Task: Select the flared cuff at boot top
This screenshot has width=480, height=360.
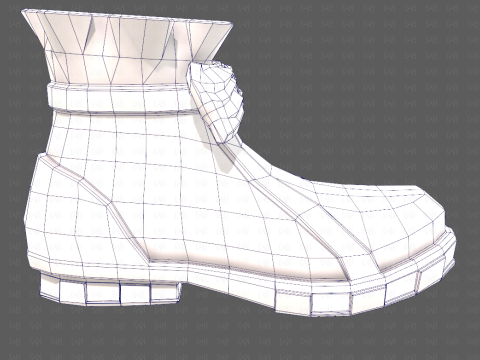Action: coord(127,47)
